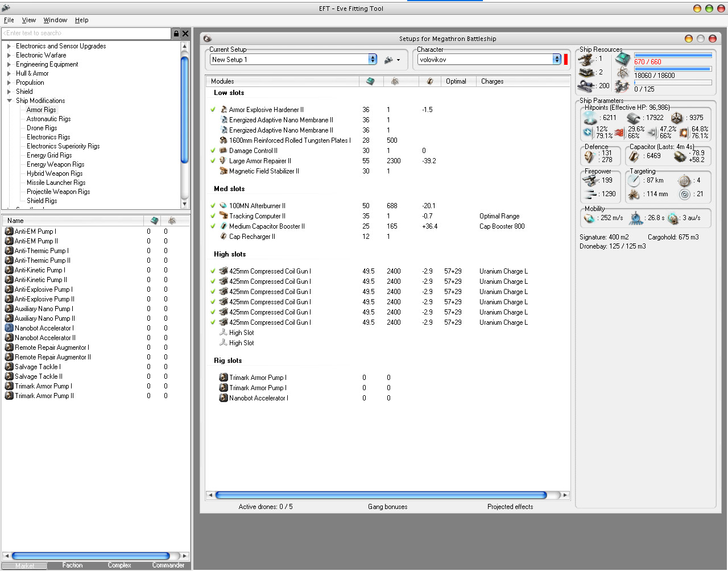Click the lock icon beside the search field
728x571 pixels.
[176, 34]
